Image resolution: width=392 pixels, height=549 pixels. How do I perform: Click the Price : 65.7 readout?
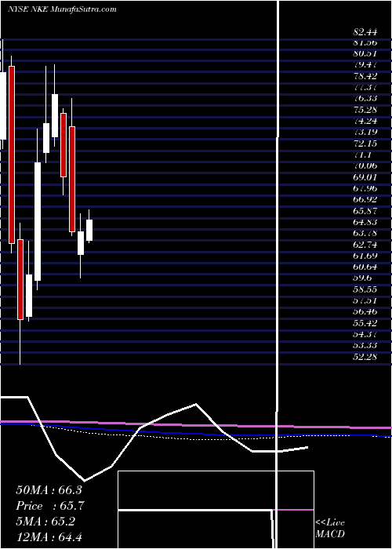pyautogui.click(x=50, y=506)
